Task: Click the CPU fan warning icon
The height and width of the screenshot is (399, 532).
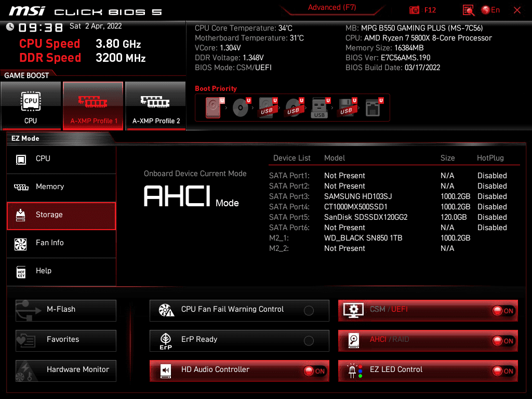Action: (166, 310)
